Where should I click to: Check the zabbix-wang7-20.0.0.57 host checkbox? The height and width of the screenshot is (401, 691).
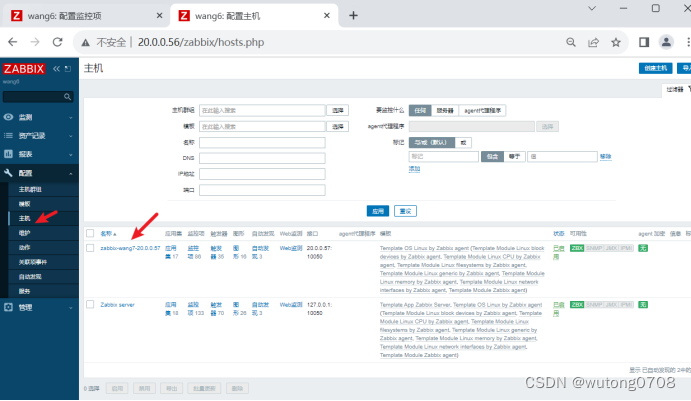click(x=90, y=248)
